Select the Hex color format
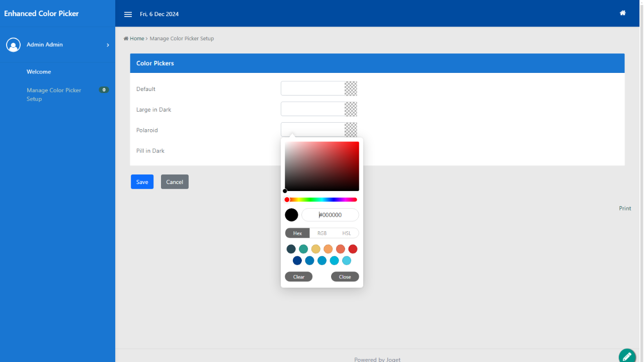This screenshot has height=362, width=644. (x=297, y=233)
